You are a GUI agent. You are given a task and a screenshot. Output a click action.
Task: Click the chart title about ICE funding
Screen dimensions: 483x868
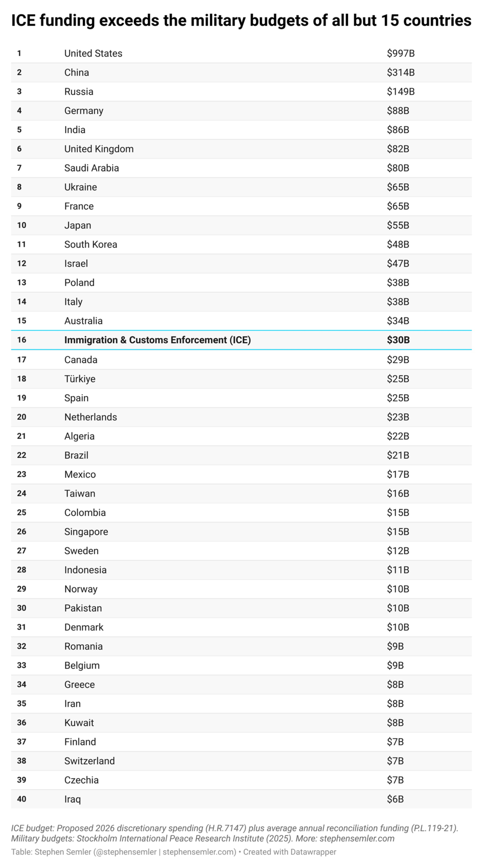(x=241, y=20)
